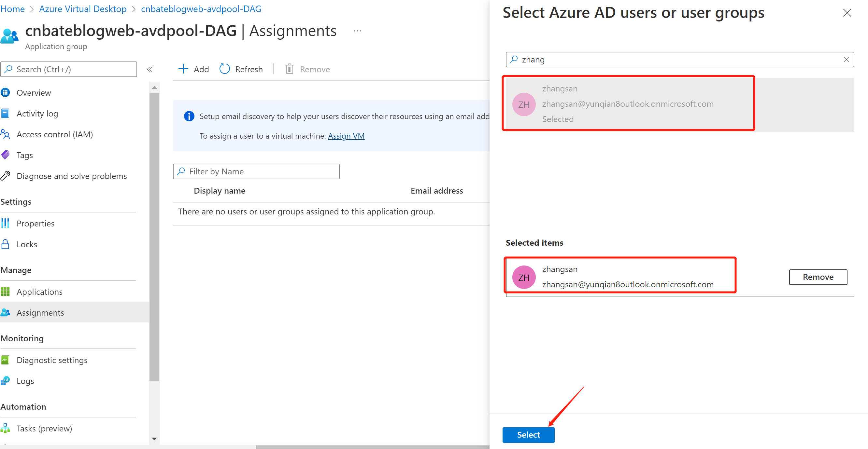
Task: Click the ZH avatar in the search results
Action: click(x=524, y=105)
